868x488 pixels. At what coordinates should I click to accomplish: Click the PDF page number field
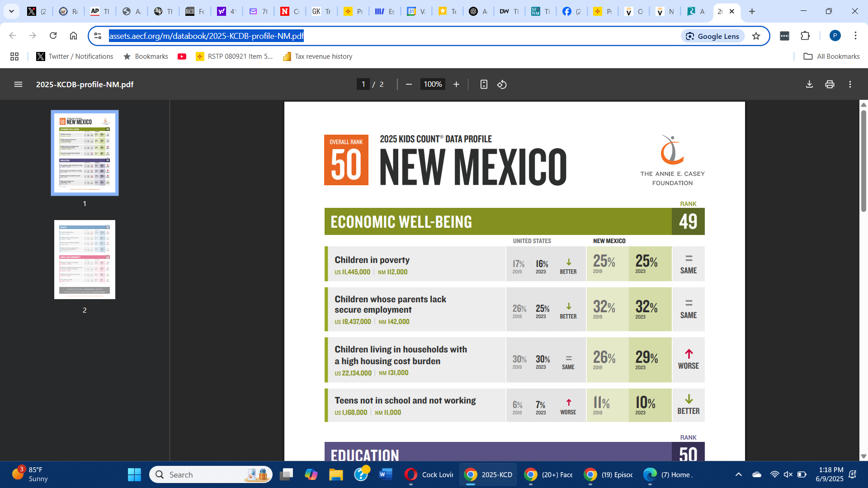pyautogui.click(x=363, y=84)
